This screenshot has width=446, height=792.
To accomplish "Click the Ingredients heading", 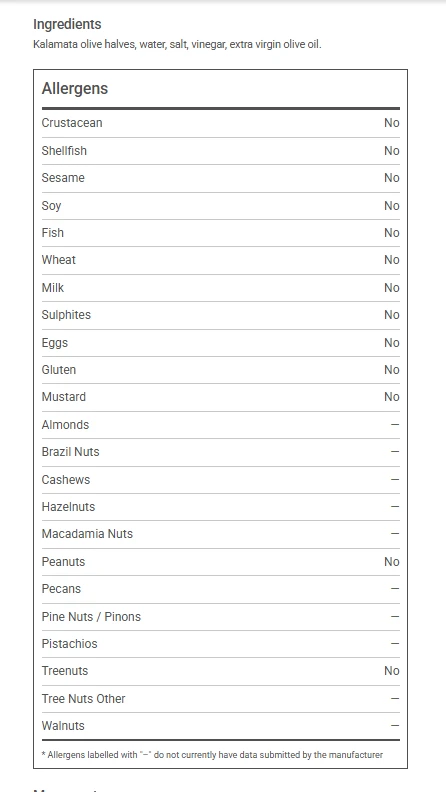I will [x=67, y=24].
